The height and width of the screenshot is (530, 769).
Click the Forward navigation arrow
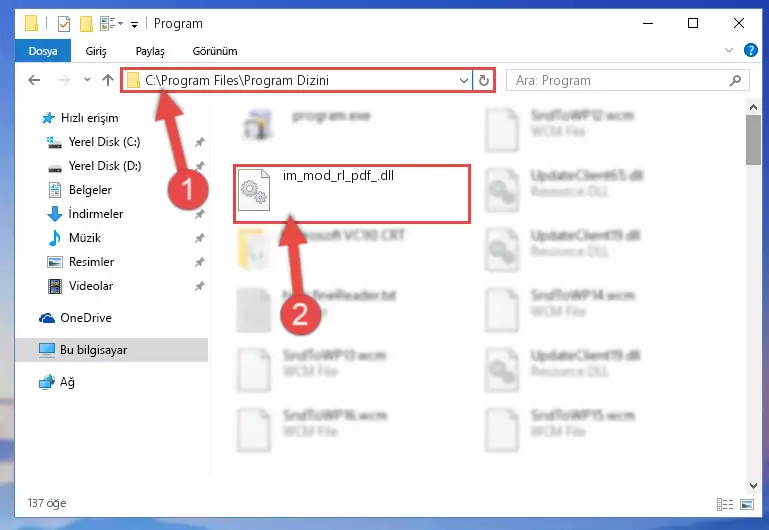[x=64, y=80]
